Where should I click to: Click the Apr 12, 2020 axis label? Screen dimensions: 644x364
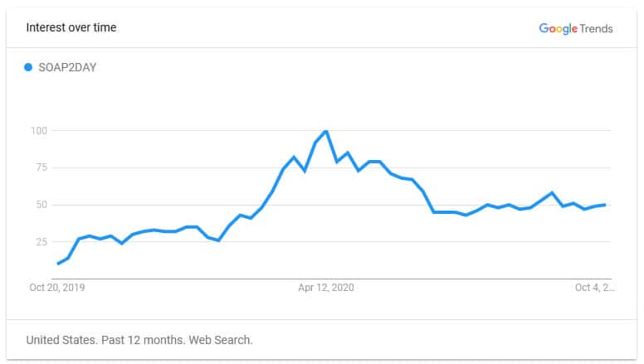pos(326,287)
